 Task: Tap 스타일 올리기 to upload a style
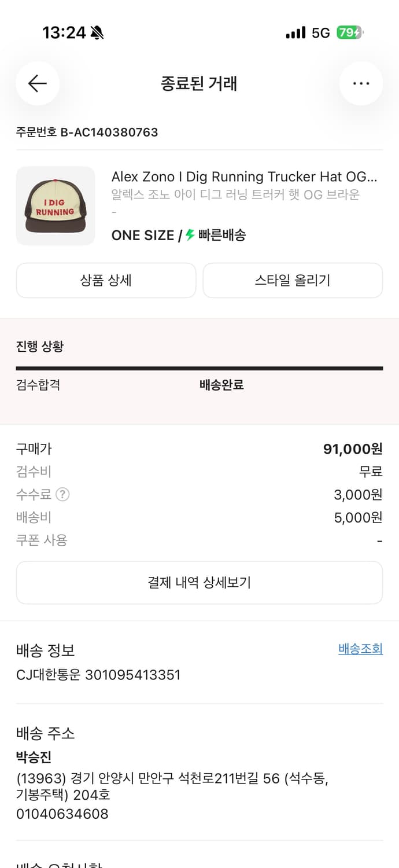point(293,280)
